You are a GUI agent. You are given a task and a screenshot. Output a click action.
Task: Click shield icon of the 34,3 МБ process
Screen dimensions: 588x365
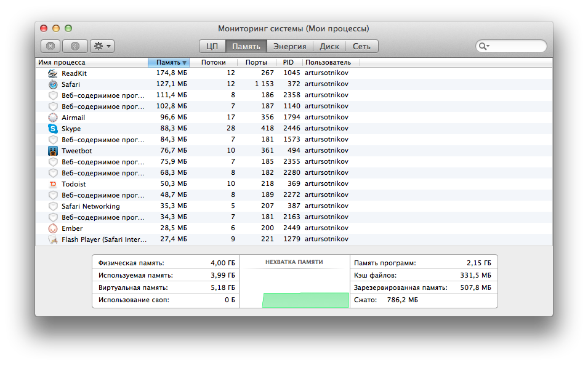pos(53,217)
